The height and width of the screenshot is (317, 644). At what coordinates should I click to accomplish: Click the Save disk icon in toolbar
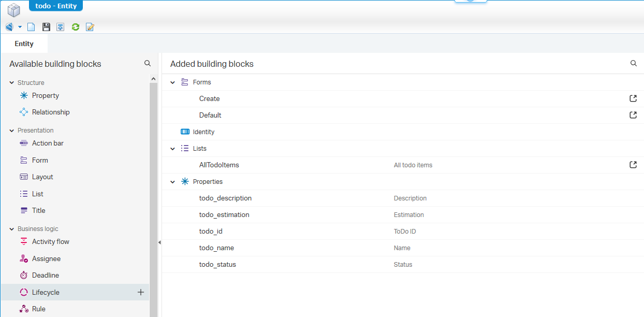click(x=46, y=27)
